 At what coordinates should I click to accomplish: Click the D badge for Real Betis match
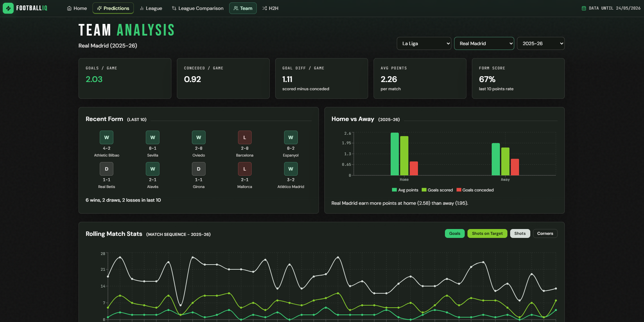pos(107,169)
